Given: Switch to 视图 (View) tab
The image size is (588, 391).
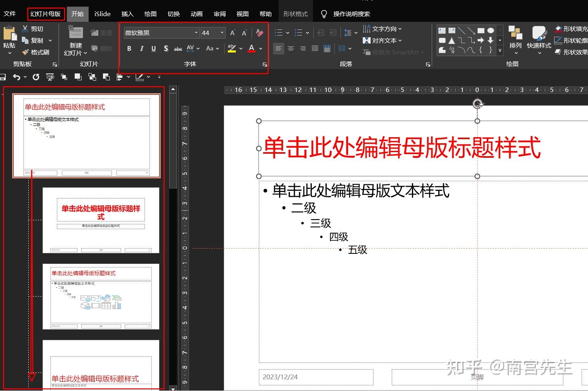Looking at the screenshot, I should 243,14.
